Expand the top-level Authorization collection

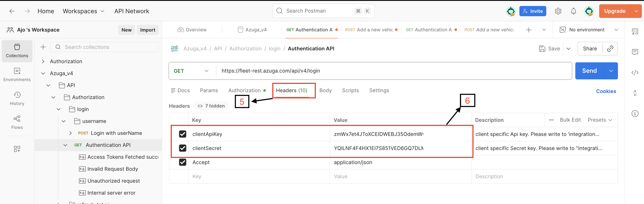coord(43,61)
